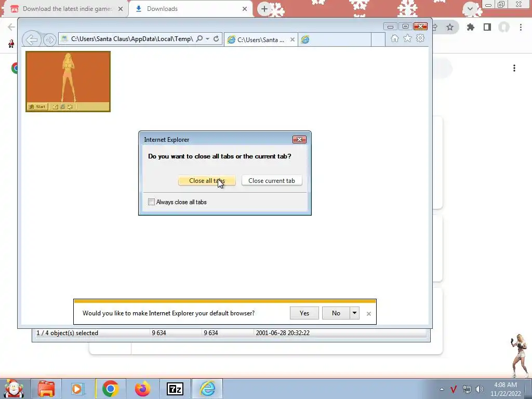Toggle Chrome side panel icon
This screenshot has width=532, height=399.
tap(487, 27)
